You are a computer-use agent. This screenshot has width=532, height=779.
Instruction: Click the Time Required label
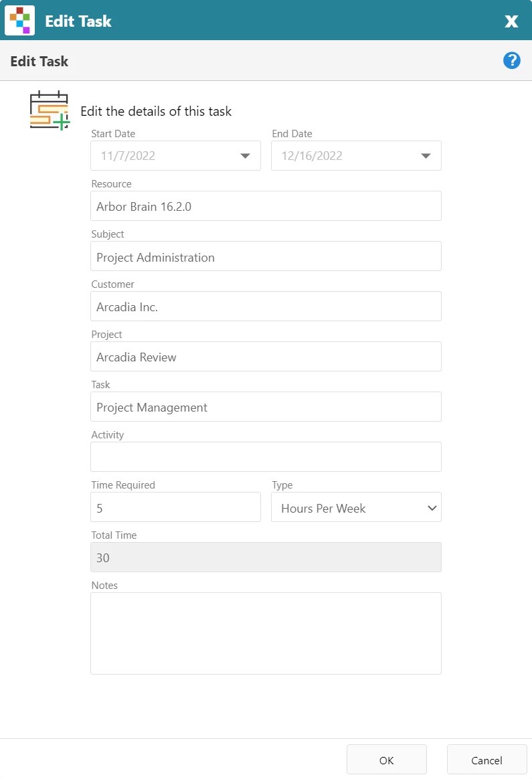click(123, 485)
